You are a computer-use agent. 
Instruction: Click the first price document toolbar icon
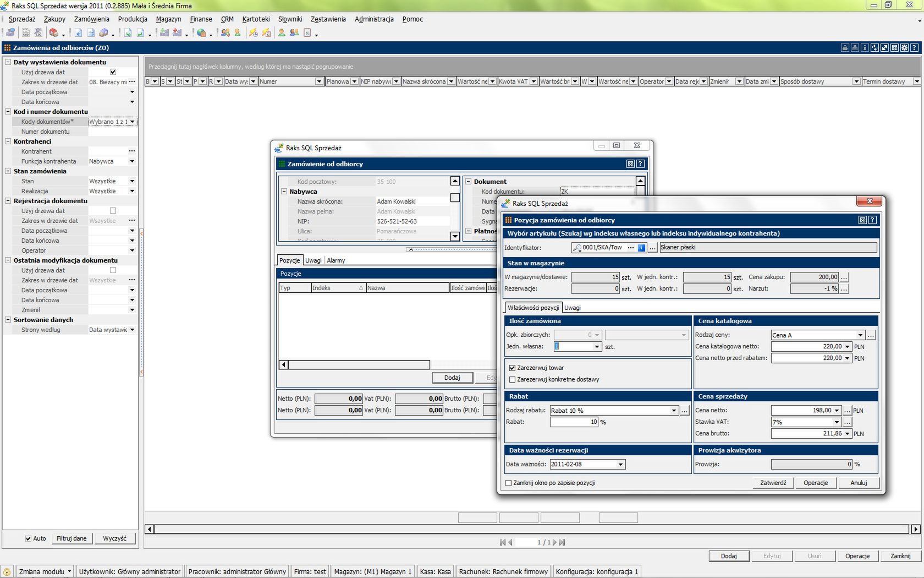tap(25, 32)
